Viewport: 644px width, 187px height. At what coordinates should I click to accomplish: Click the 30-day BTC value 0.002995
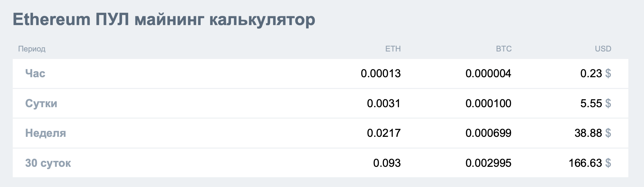[x=488, y=163]
